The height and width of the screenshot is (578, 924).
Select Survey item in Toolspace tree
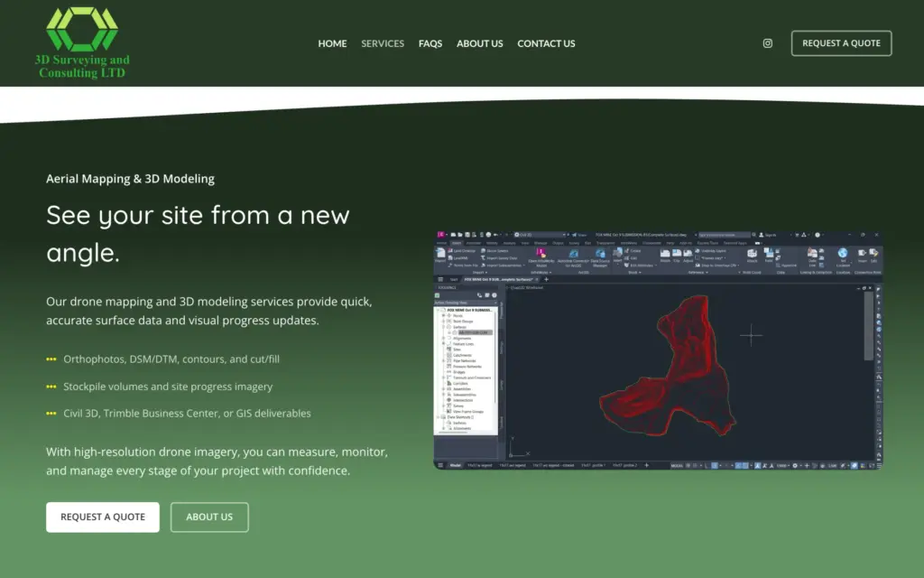pyautogui.click(x=457, y=406)
